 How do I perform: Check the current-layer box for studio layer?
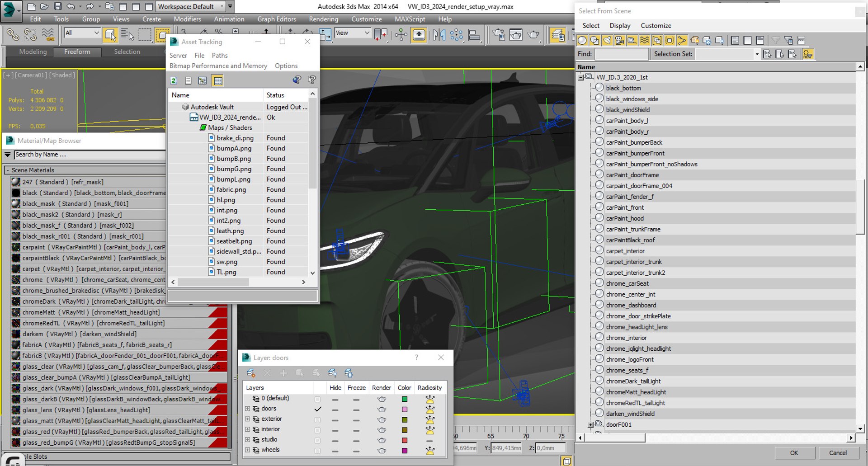coord(317,441)
